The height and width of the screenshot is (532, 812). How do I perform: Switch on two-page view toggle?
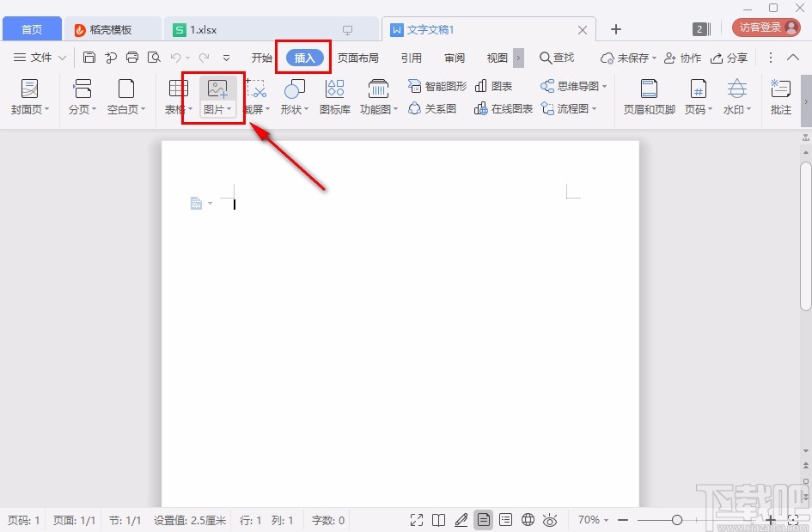pyautogui.click(x=439, y=519)
